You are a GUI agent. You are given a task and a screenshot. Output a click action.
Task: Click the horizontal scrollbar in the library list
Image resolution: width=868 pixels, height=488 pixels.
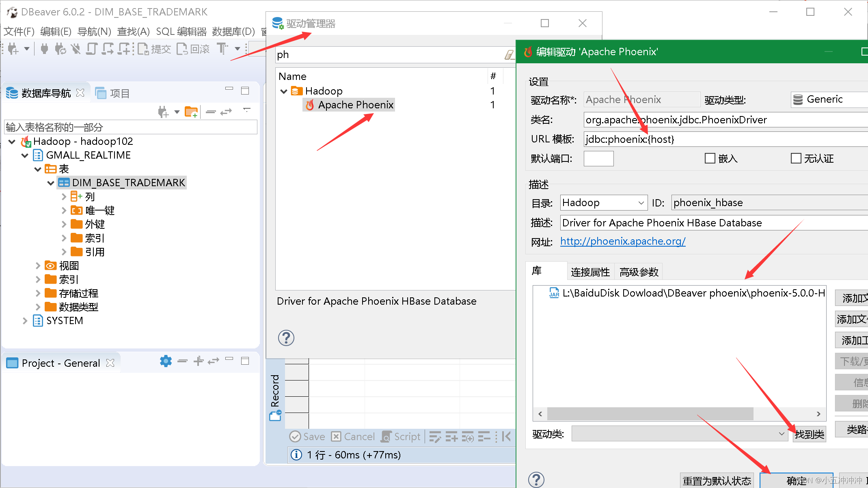pyautogui.click(x=650, y=414)
